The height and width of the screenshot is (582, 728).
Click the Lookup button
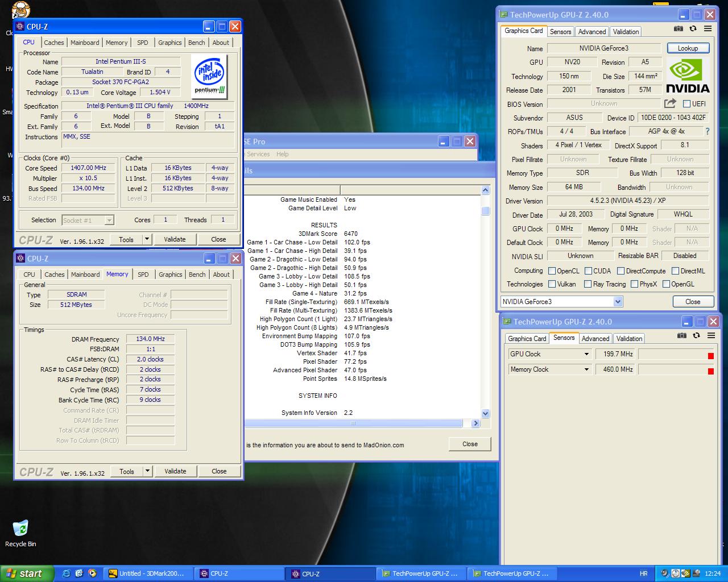point(688,48)
